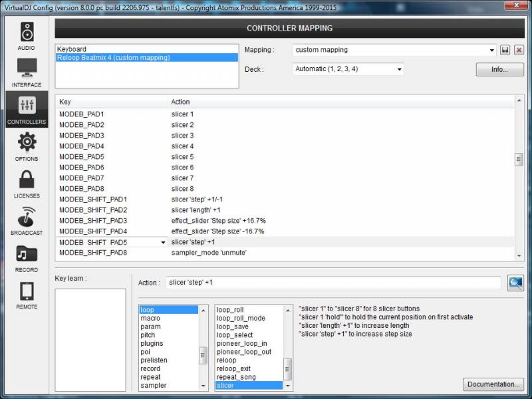Open the Remote tablet icon
The width and height of the screenshot is (532, 399).
pyautogui.click(x=27, y=291)
